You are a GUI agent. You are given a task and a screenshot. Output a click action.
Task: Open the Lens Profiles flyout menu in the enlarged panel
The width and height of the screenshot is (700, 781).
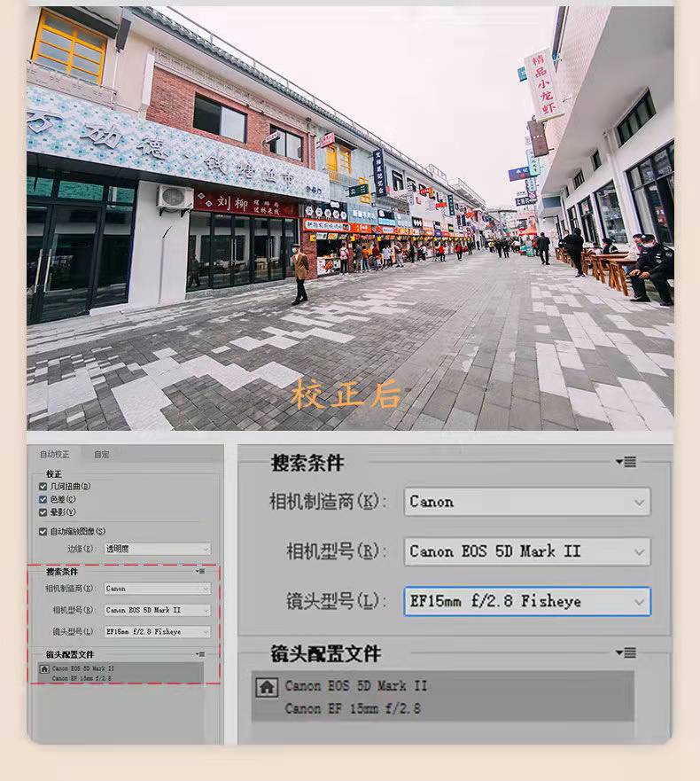(626, 652)
